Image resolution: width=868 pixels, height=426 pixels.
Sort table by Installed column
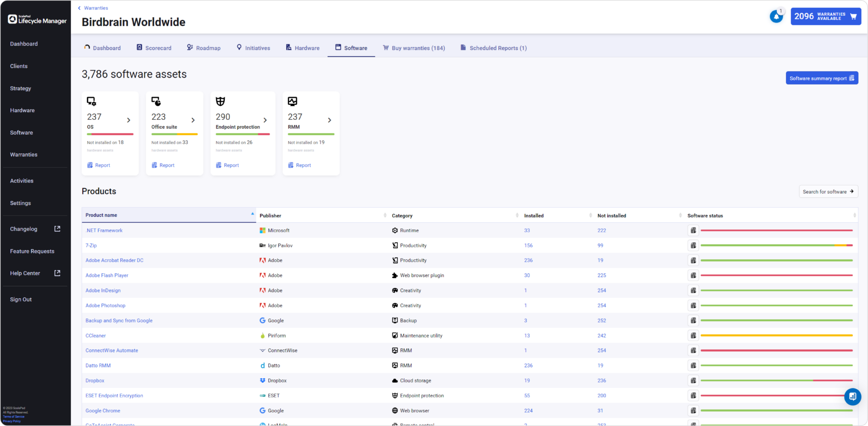pyautogui.click(x=533, y=216)
